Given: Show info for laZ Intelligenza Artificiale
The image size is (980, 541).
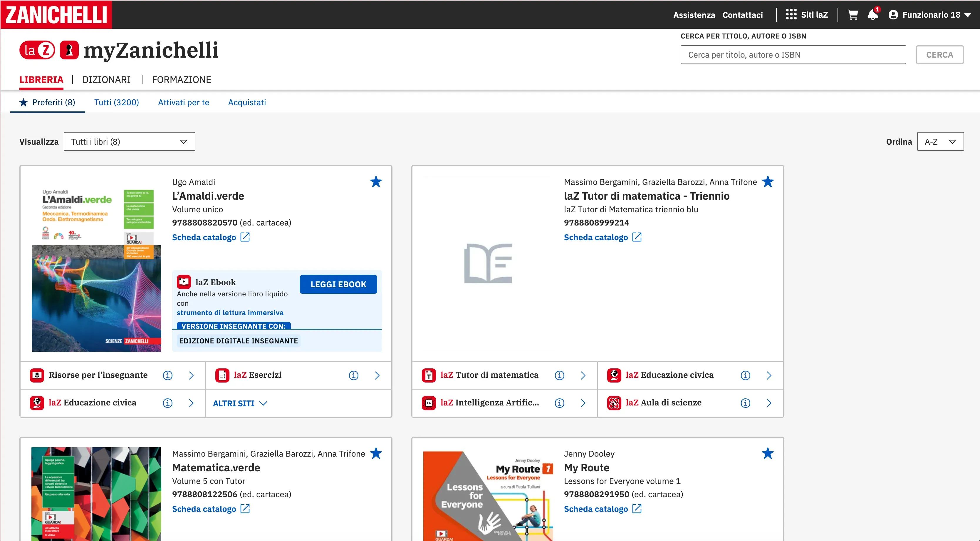Looking at the screenshot, I should [559, 403].
